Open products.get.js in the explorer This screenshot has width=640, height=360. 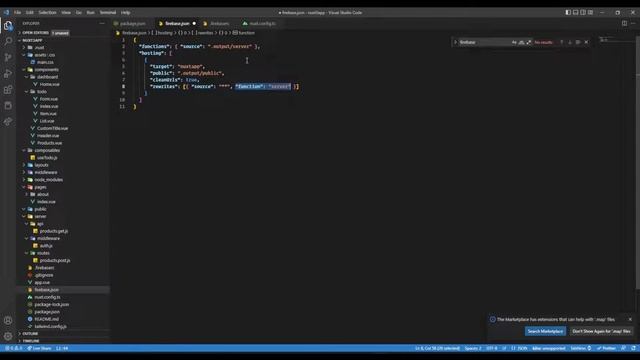pyautogui.click(x=54, y=231)
